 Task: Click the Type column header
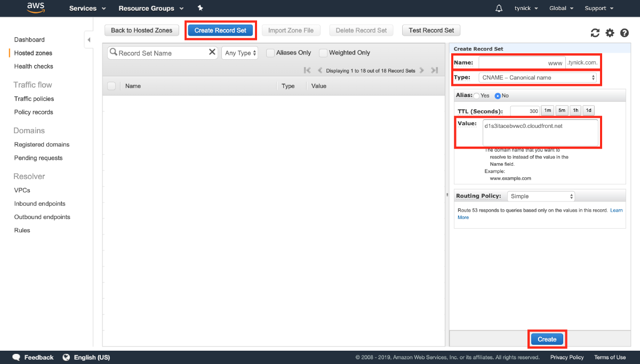[x=288, y=86]
